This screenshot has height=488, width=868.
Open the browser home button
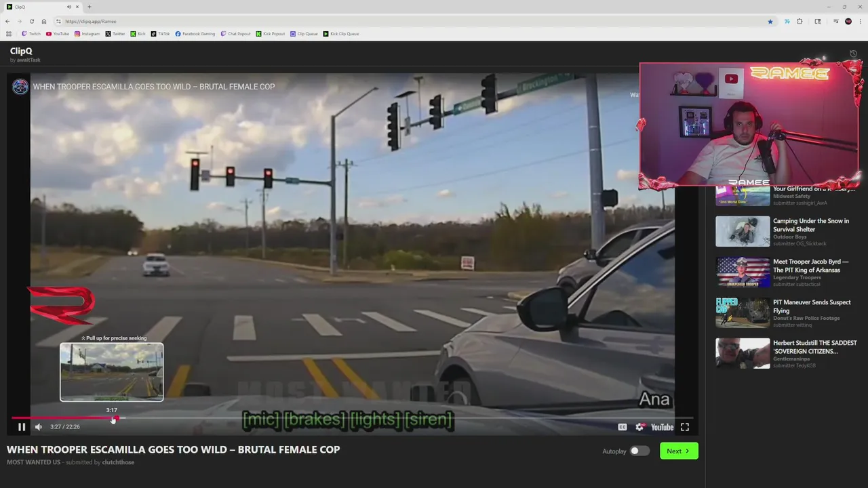pyautogui.click(x=44, y=21)
